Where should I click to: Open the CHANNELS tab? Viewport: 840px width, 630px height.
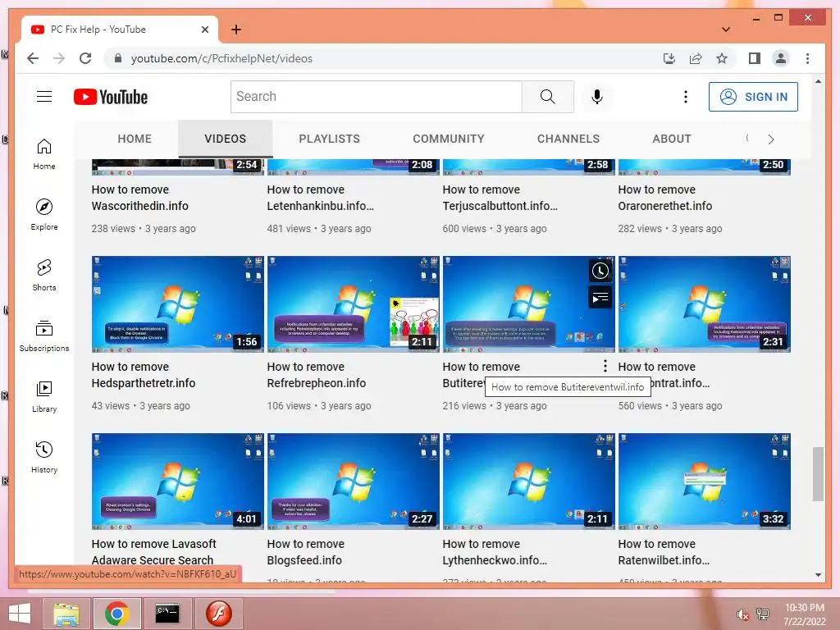568,139
